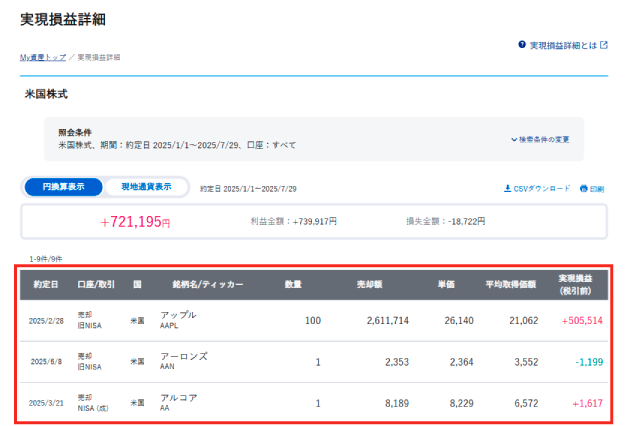The image size is (627, 426).
Task: Click the 印刷 print label
Action: click(597, 188)
